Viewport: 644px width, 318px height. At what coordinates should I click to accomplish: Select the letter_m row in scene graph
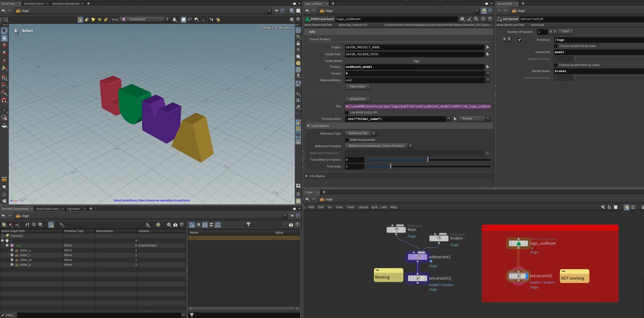[x=26, y=260]
